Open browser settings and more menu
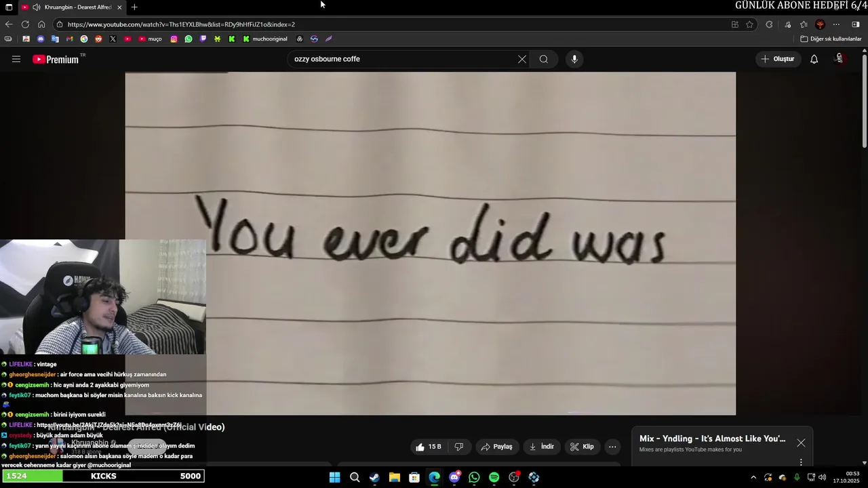Image resolution: width=868 pixels, height=488 pixels. click(836, 24)
